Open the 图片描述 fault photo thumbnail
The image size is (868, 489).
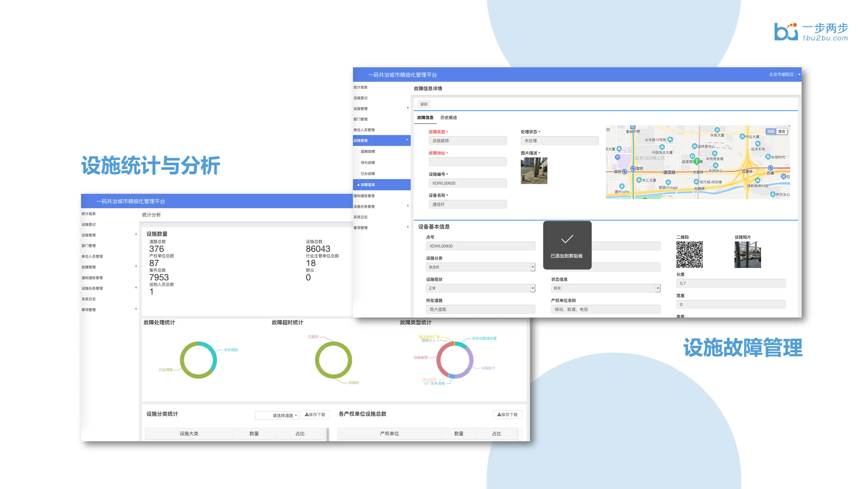[534, 171]
